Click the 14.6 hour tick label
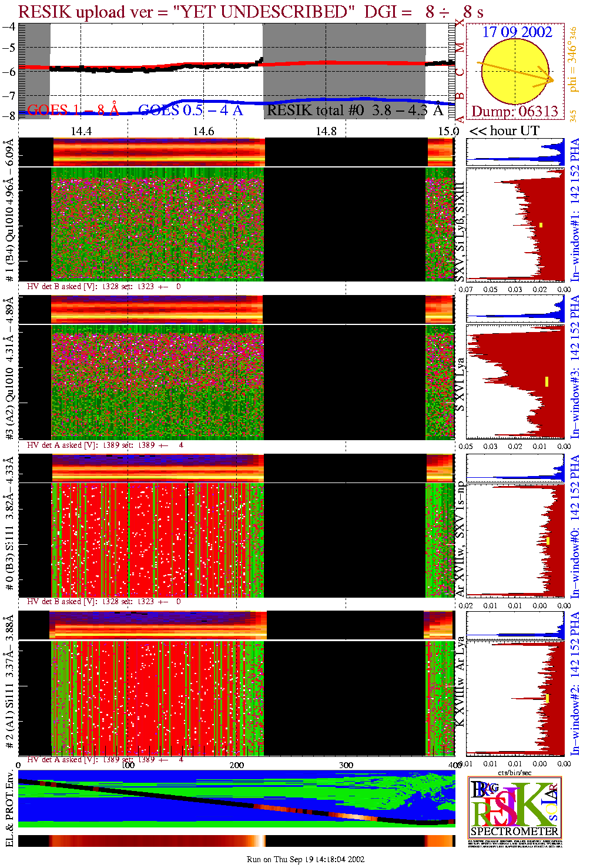Viewport: 590px width, 868px height. [x=203, y=130]
